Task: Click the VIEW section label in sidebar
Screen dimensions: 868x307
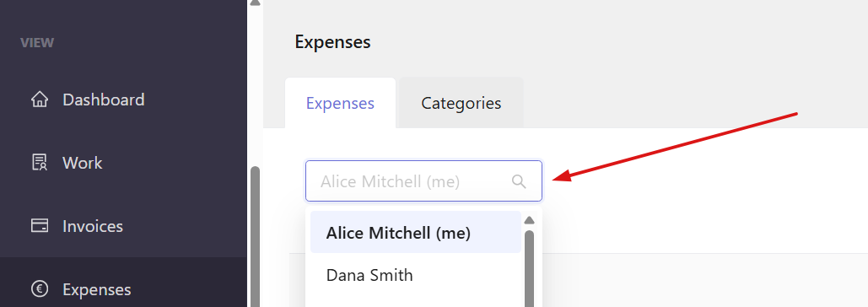Action: coord(37,43)
